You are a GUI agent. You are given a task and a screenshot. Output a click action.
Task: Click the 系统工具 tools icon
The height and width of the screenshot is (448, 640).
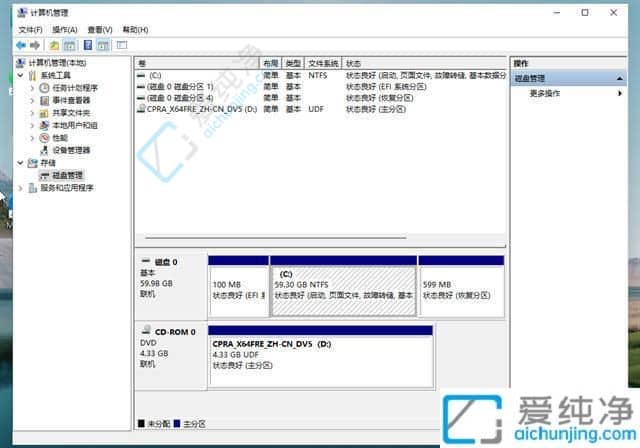[x=33, y=75]
